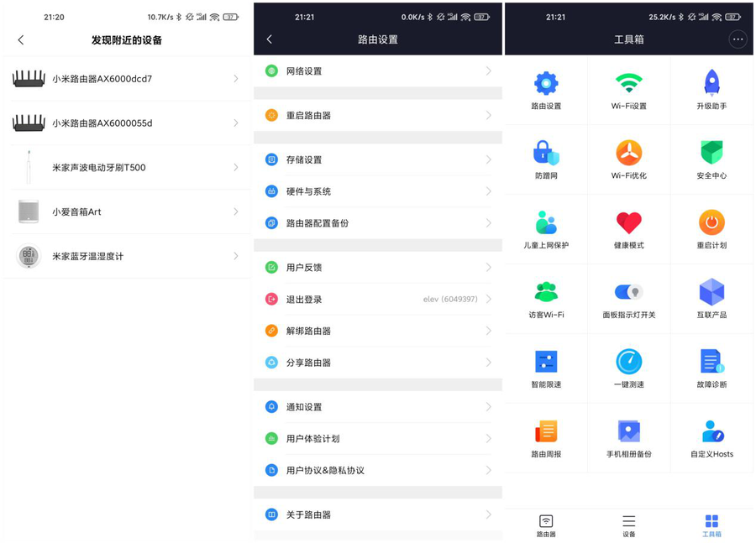Screen dimensions: 756x543
Task: Expand the 小米路由器AX6000dcd7 row chevron
Action: coord(236,79)
